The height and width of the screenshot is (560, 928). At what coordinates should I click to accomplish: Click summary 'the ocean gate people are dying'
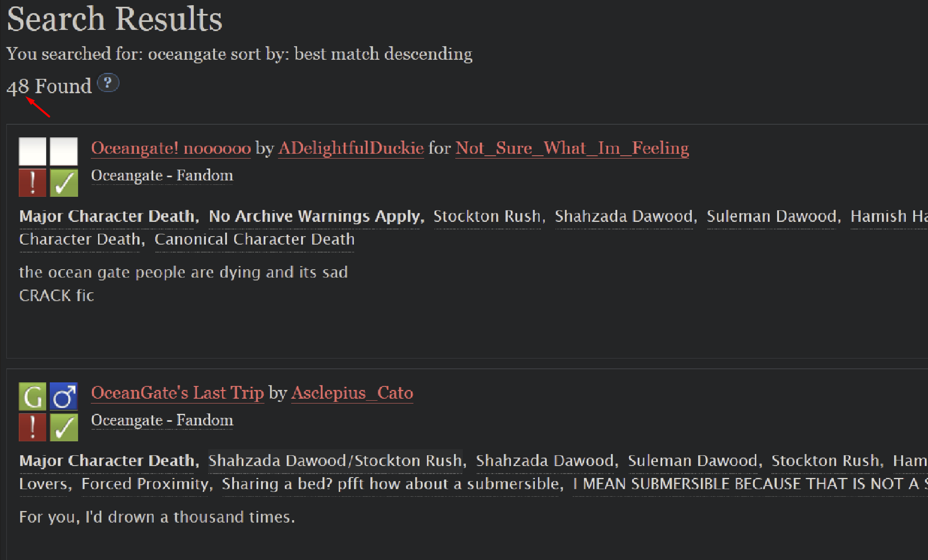point(184,272)
